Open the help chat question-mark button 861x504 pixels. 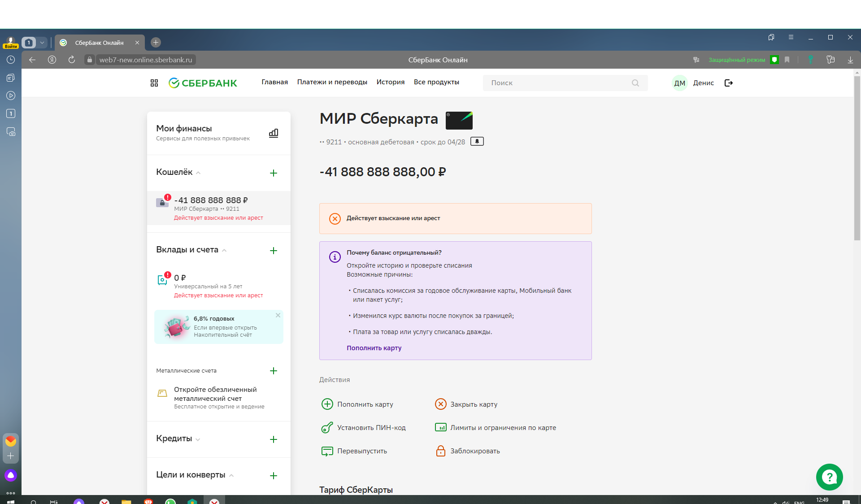click(x=830, y=477)
